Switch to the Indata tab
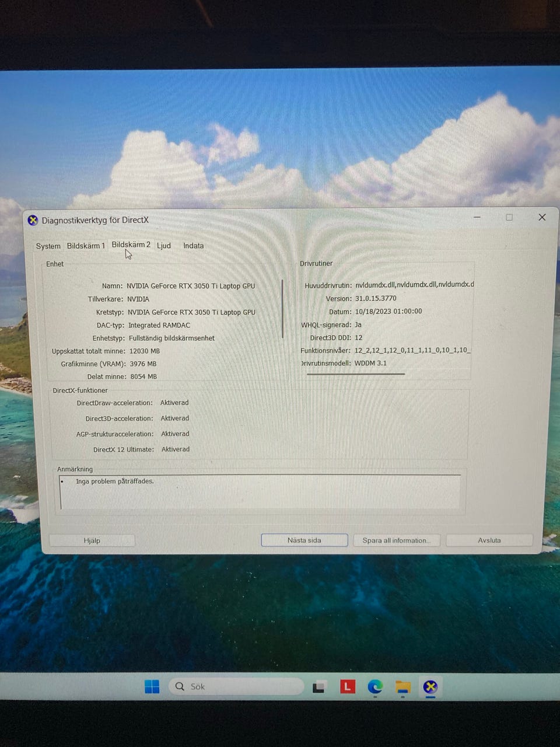This screenshot has width=560, height=747. tap(193, 246)
